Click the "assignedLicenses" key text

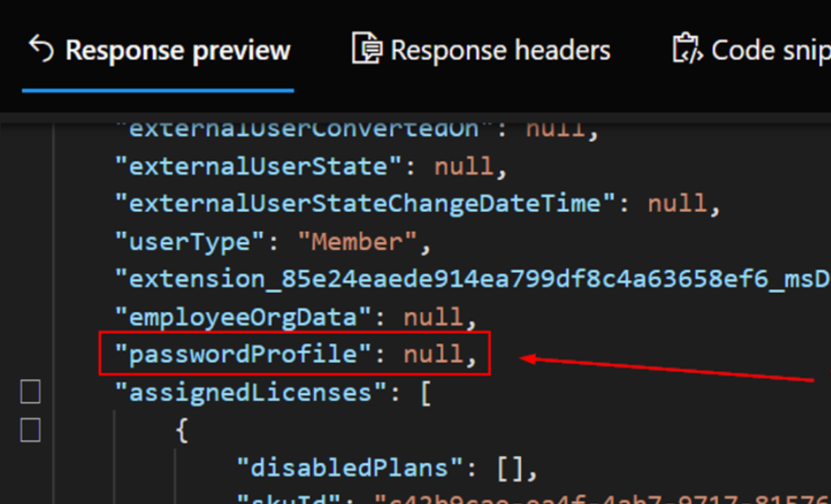click(252, 393)
